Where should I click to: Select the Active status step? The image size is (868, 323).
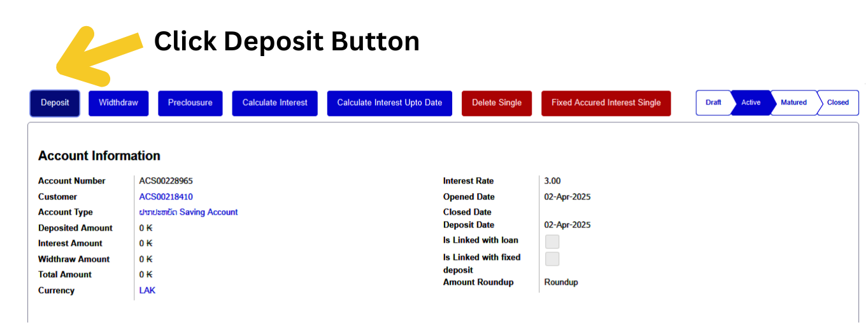point(751,103)
